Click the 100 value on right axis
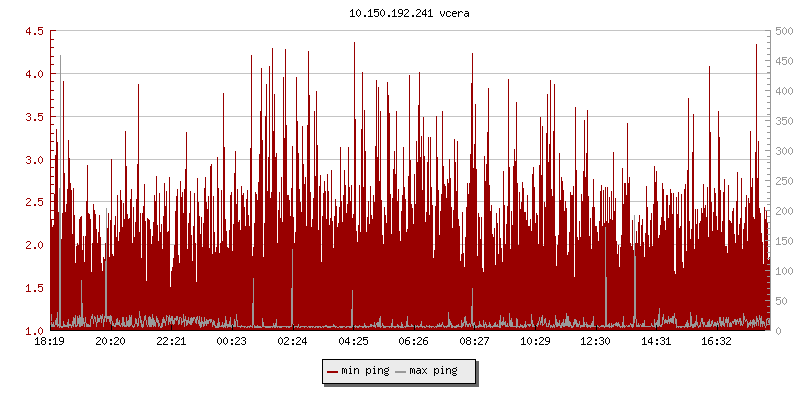Viewport: 800px width, 400px height. coord(784,270)
